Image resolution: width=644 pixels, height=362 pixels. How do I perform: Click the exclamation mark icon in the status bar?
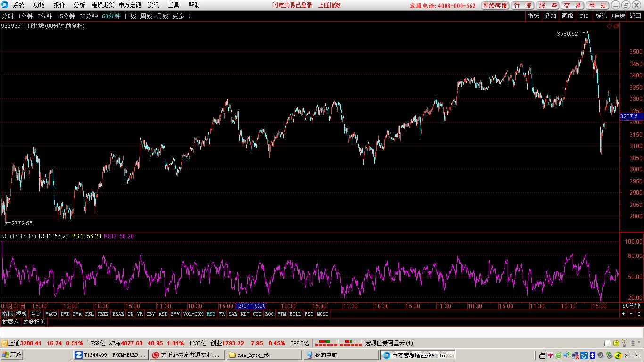[x=639, y=343]
